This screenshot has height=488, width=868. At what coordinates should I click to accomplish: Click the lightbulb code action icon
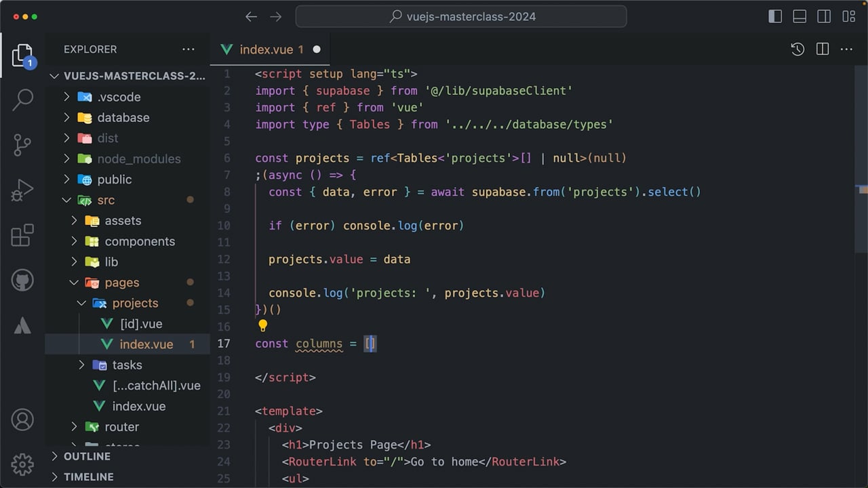point(263,326)
